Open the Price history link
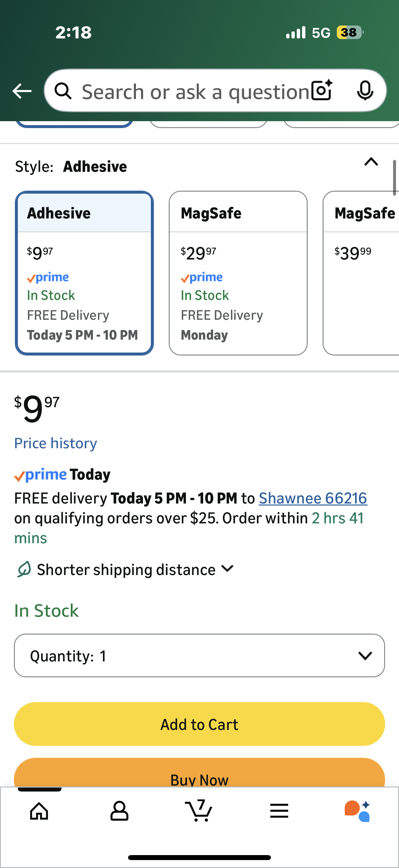Viewport: 399px width, 868px height. coord(56,443)
